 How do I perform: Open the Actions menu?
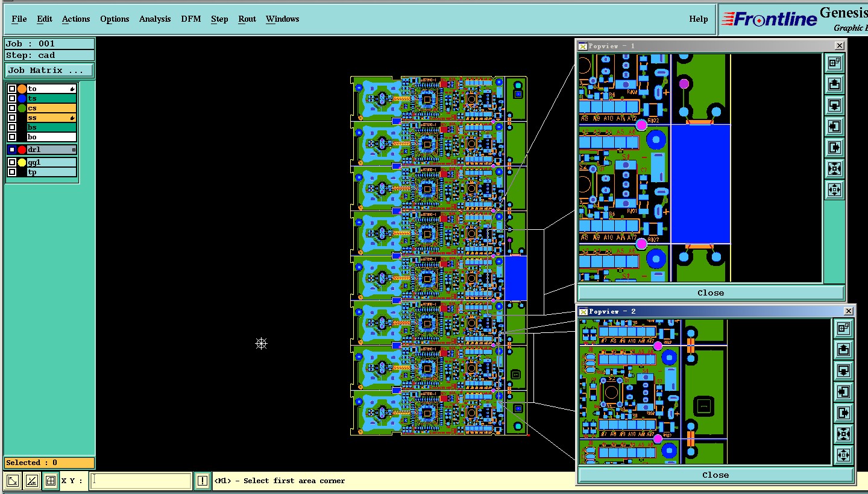[x=76, y=19]
